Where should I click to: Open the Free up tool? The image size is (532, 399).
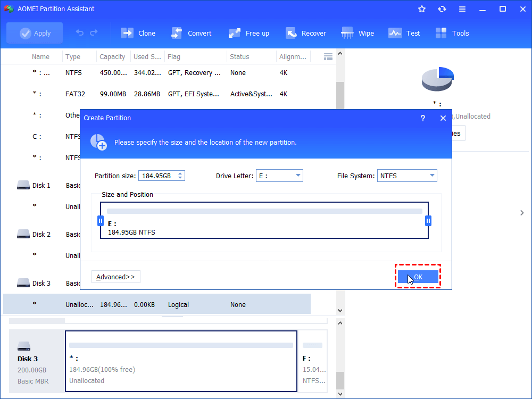249,33
